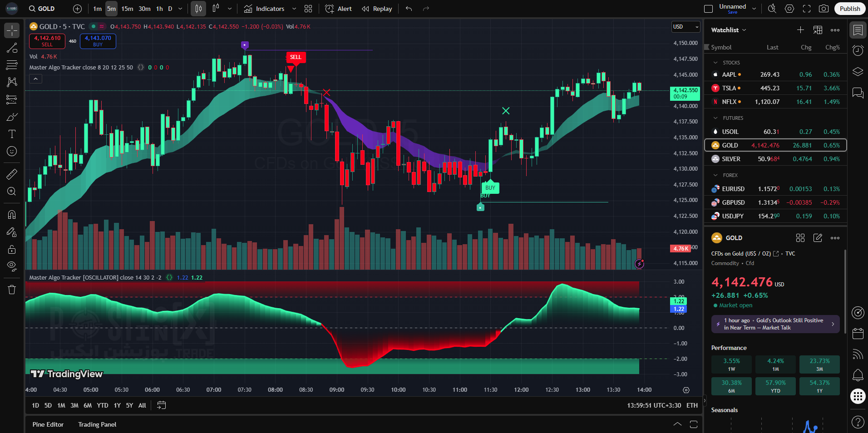
Task: Take a chart snapshot with camera icon
Action: pos(824,9)
